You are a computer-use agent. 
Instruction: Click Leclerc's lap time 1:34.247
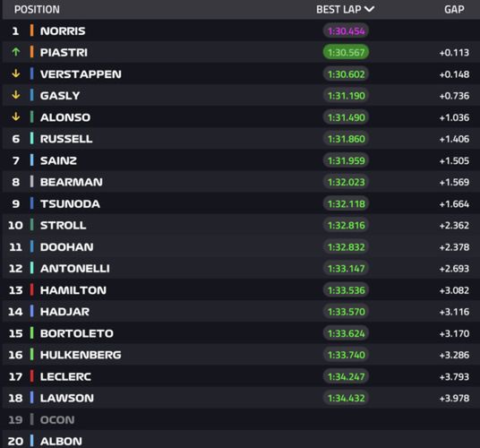pos(346,376)
